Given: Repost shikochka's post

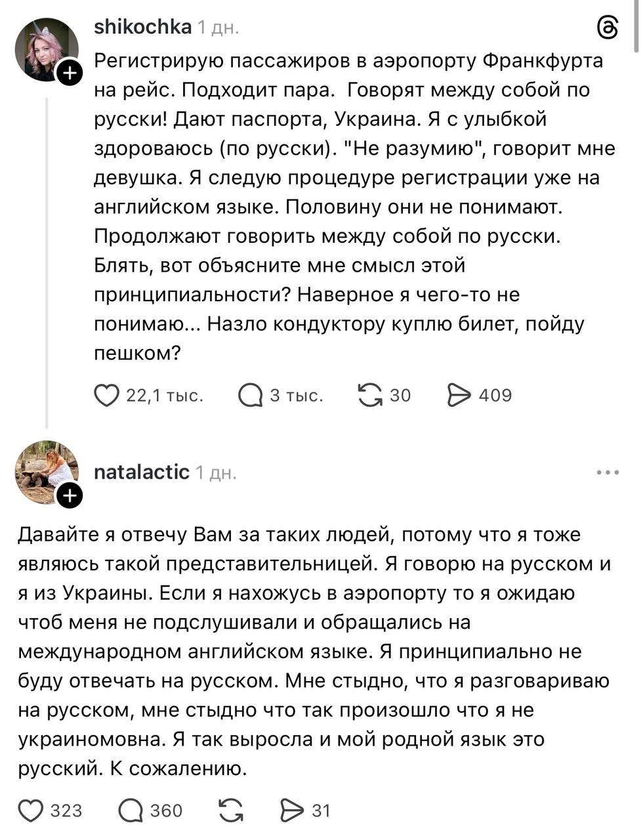Looking at the screenshot, I should point(370,395).
